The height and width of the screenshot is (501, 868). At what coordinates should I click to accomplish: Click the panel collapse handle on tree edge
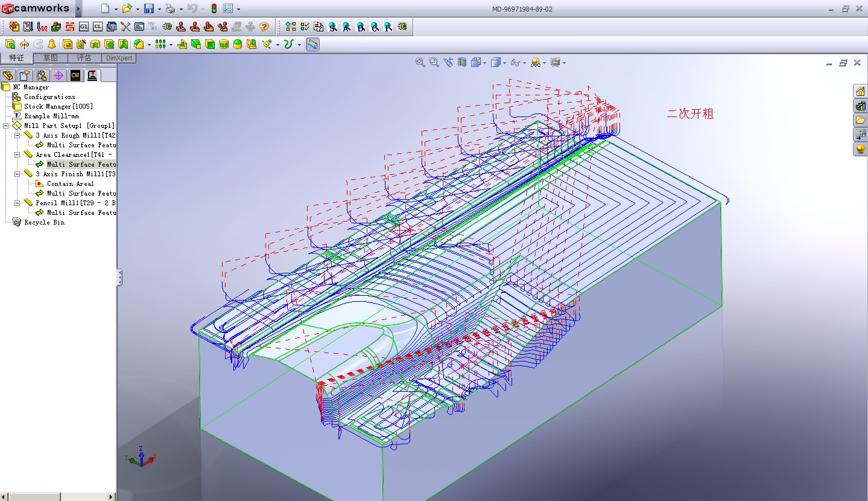(x=119, y=278)
